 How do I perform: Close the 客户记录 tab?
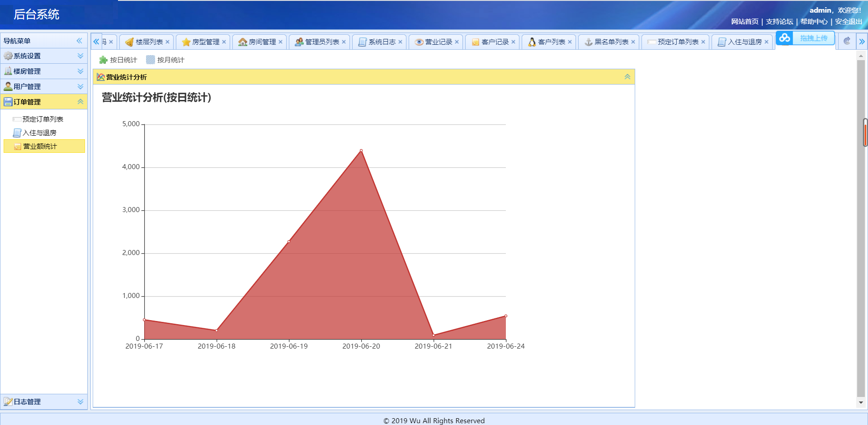click(514, 42)
